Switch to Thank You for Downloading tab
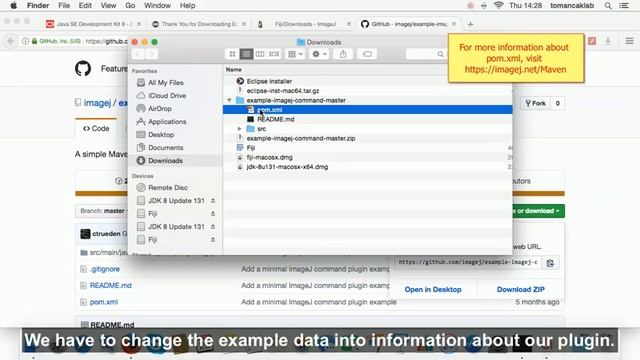The image size is (640, 360). 198,24
